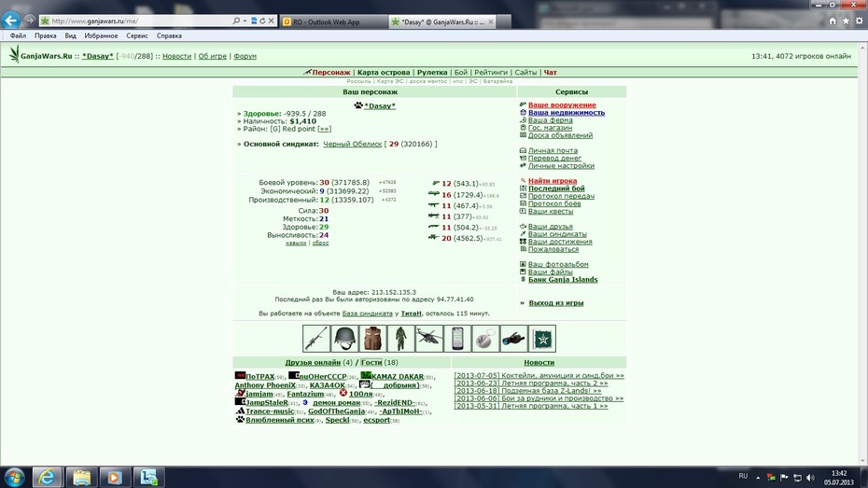Open the Форум link in header

pyautogui.click(x=245, y=56)
